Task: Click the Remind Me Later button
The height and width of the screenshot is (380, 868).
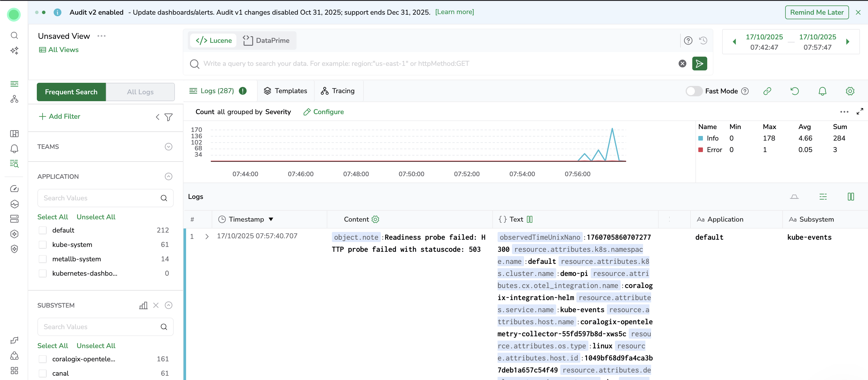Action: point(817,12)
